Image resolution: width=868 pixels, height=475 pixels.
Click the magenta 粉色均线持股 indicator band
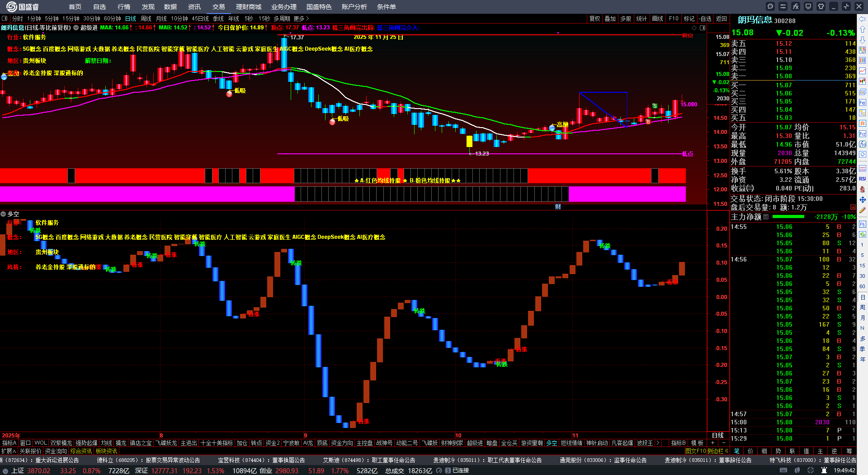343,194
